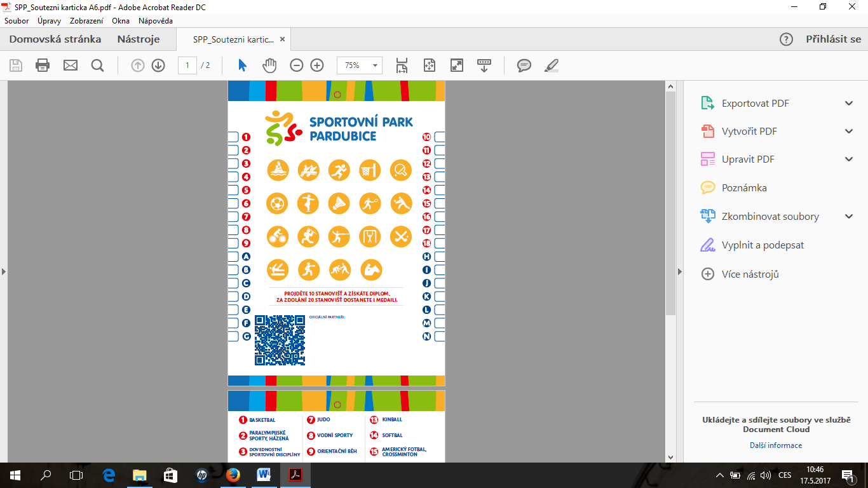
Task: Tick the checkbox beside number 10
Action: point(440,137)
